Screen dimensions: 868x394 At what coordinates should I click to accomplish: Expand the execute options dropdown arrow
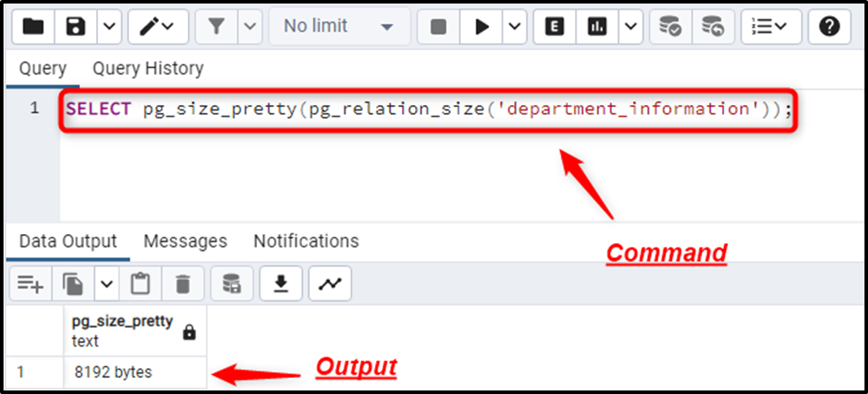[x=515, y=27]
